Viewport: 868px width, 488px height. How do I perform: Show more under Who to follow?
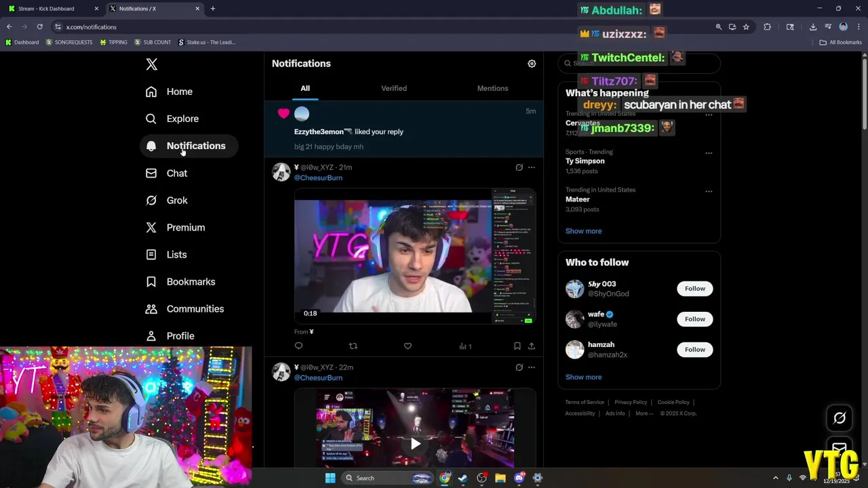tap(583, 377)
